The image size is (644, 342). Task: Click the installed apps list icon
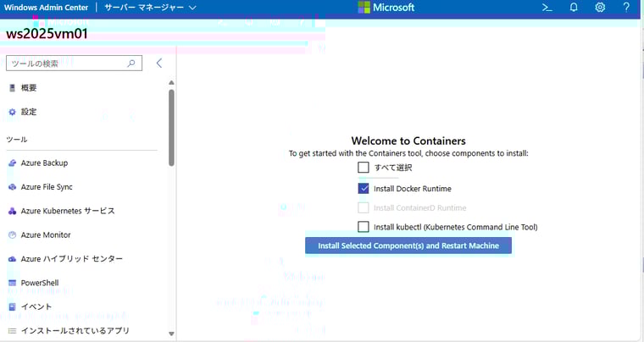(13, 330)
